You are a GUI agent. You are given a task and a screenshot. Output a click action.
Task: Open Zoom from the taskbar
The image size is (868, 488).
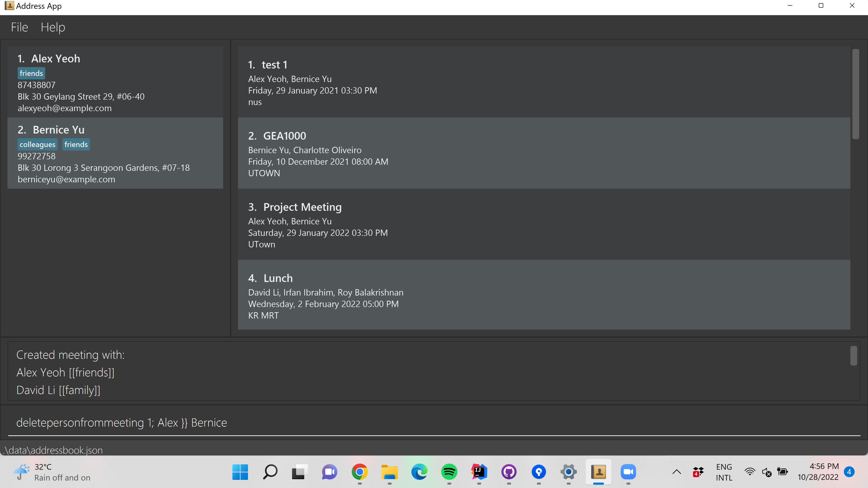click(628, 472)
